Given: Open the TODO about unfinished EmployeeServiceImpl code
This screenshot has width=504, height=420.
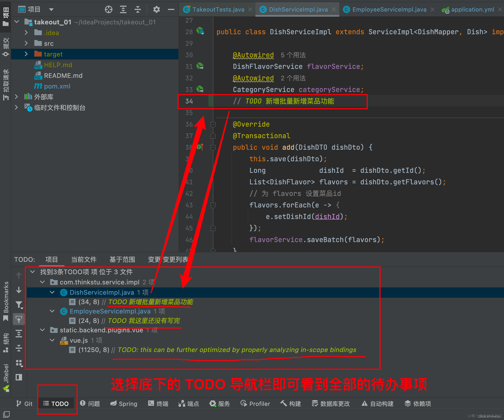Looking at the screenshot, I should pos(144,321).
